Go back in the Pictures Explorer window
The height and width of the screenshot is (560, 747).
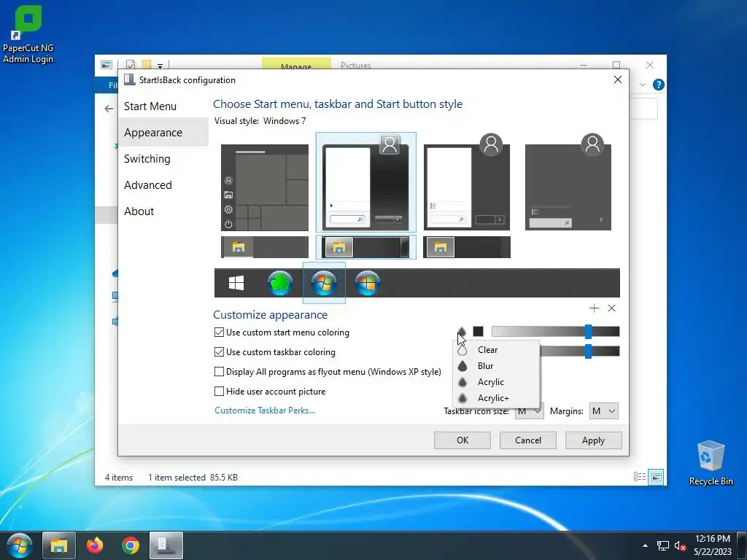click(109, 109)
